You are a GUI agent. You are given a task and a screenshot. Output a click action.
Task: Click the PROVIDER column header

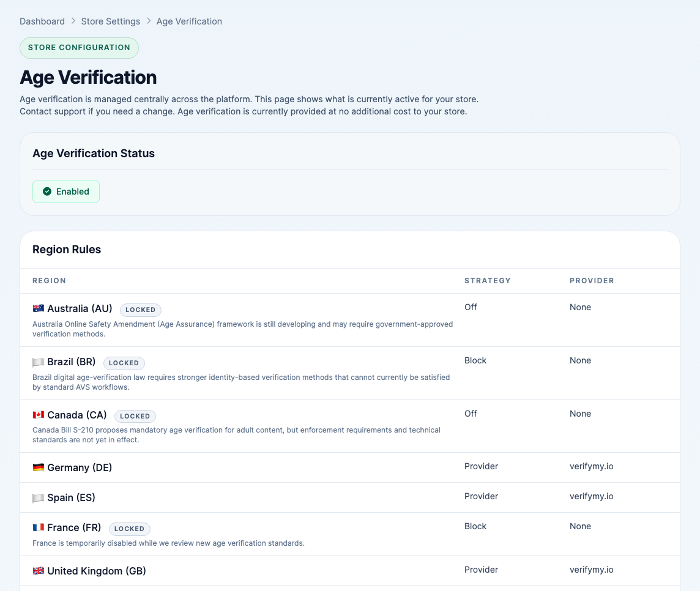tap(592, 281)
